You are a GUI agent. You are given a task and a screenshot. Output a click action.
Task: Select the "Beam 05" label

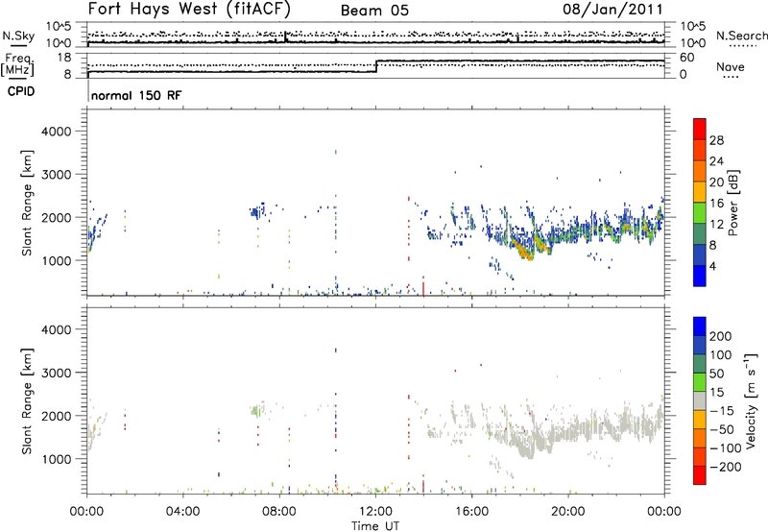pos(374,11)
